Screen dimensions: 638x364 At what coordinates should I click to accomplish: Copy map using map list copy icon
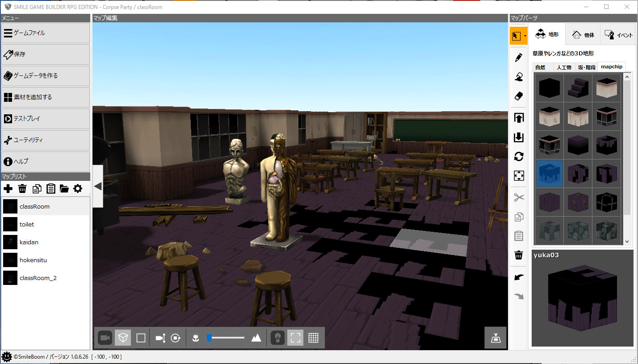pos(37,188)
